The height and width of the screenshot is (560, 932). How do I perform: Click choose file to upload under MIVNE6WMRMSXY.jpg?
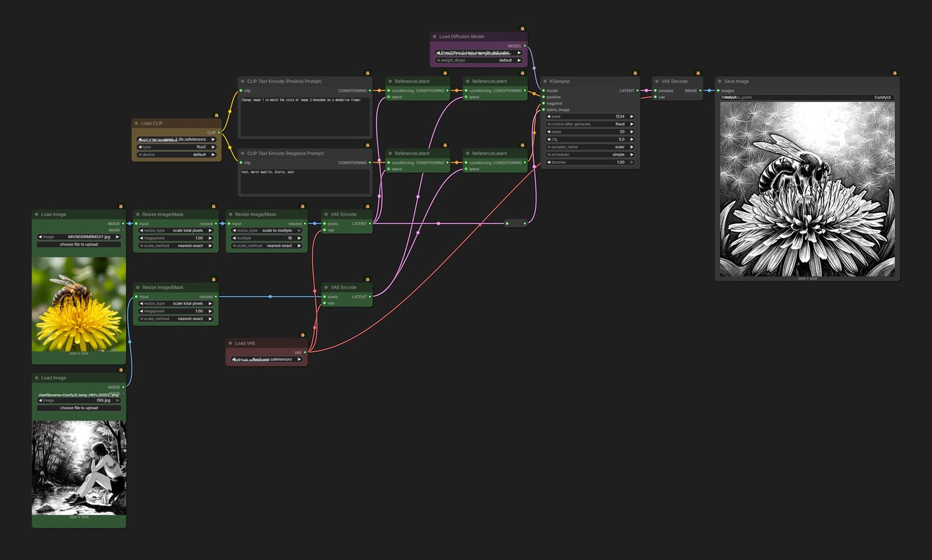click(79, 244)
